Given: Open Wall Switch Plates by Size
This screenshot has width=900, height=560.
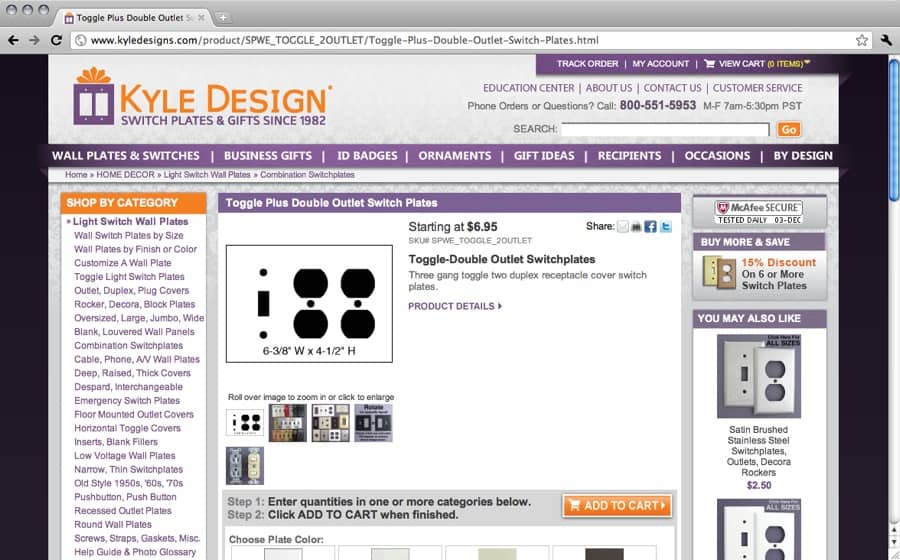Looking at the screenshot, I should 129,235.
